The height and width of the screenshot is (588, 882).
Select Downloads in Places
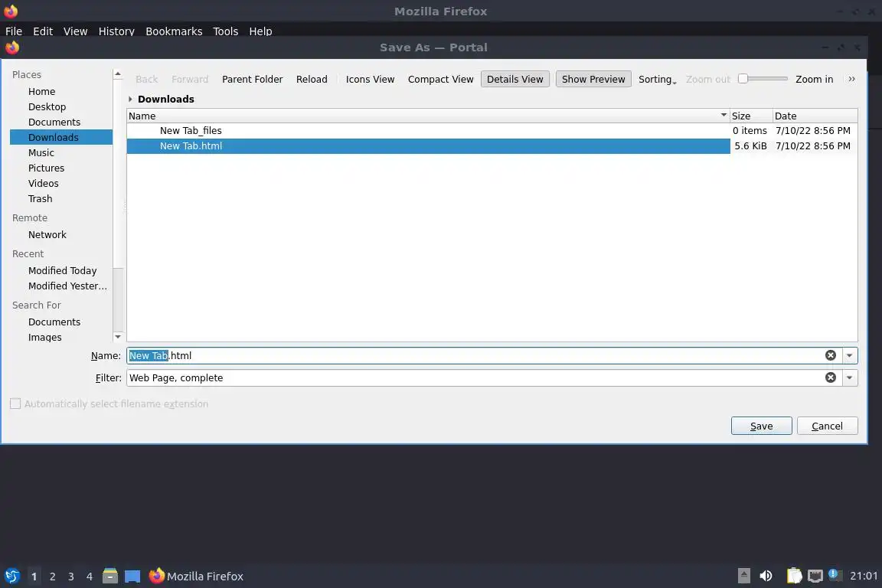(60, 137)
